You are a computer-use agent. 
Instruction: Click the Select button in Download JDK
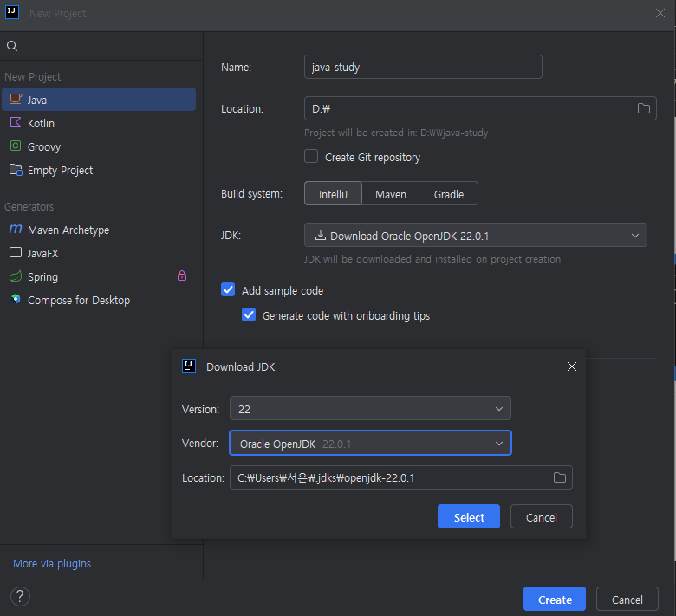[x=469, y=516]
